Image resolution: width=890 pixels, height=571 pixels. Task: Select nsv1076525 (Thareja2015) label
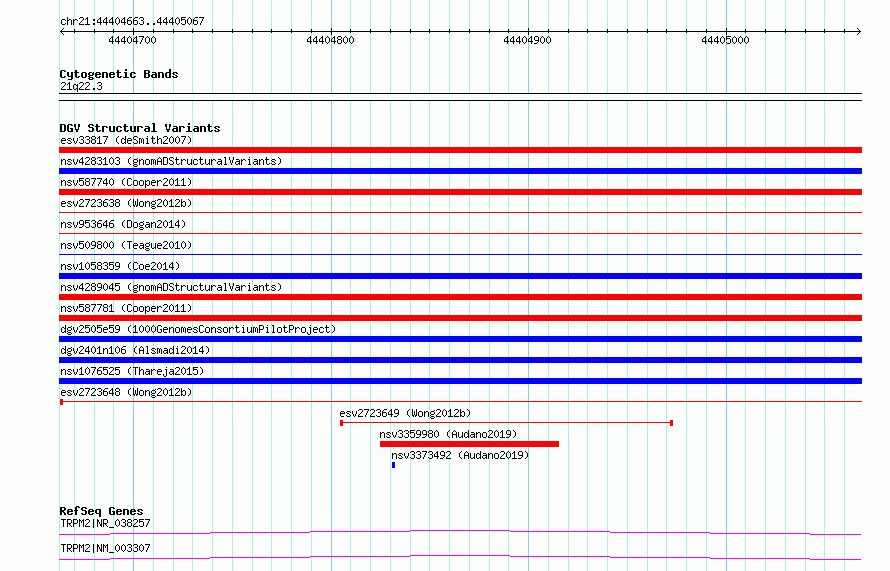pyautogui.click(x=132, y=371)
